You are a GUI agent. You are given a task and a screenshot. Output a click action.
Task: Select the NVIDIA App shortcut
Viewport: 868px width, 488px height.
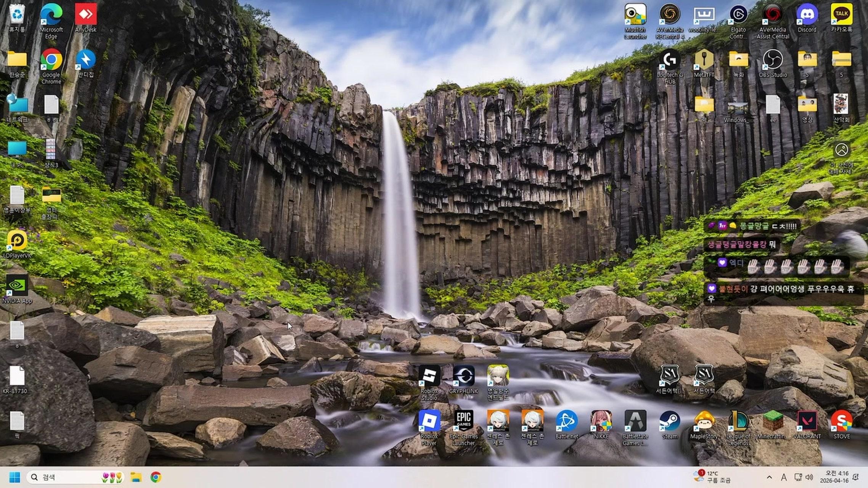click(x=17, y=286)
